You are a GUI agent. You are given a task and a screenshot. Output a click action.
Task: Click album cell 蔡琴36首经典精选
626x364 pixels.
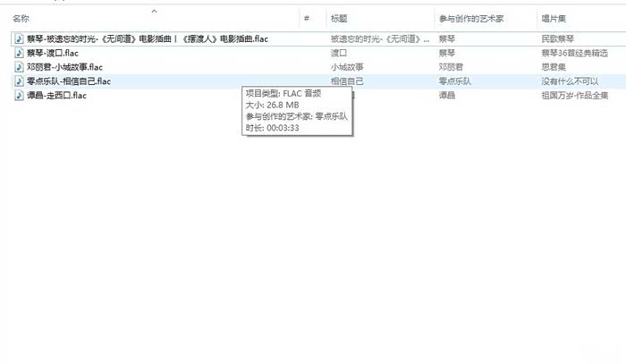pos(574,53)
